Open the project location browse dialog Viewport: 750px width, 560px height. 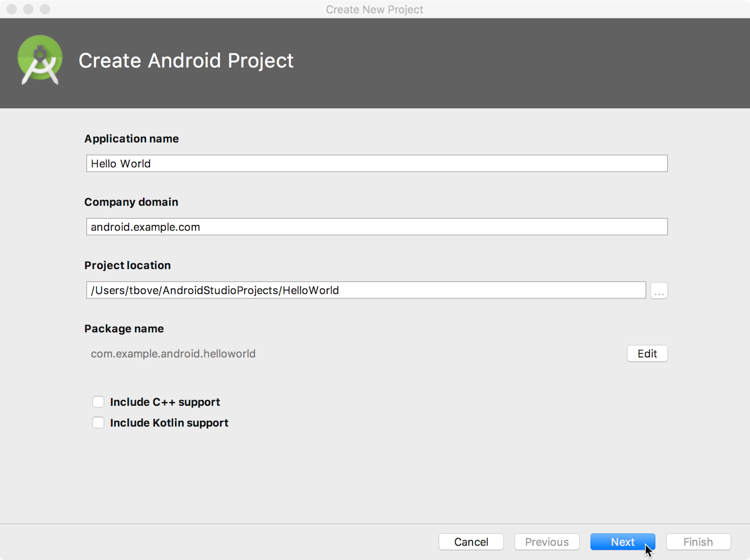point(659,290)
